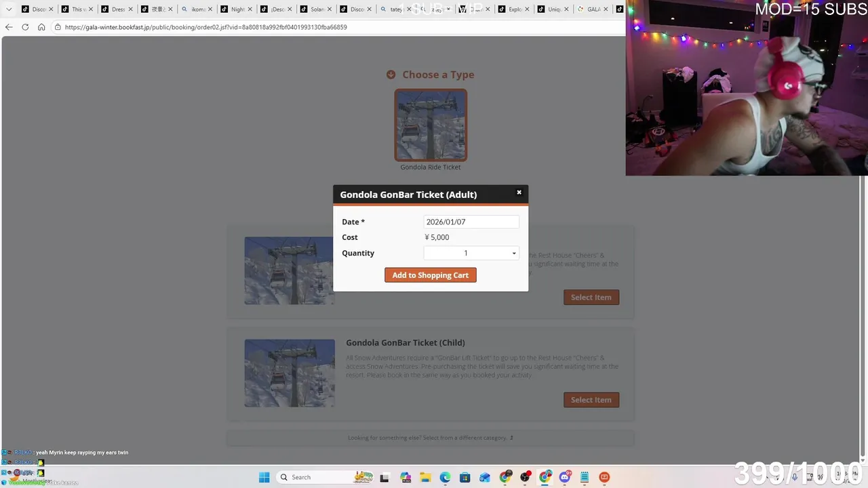
Task: Open Microsoft 365 Copilot from taskbar
Action: pyautogui.click(x=406, y=477)
